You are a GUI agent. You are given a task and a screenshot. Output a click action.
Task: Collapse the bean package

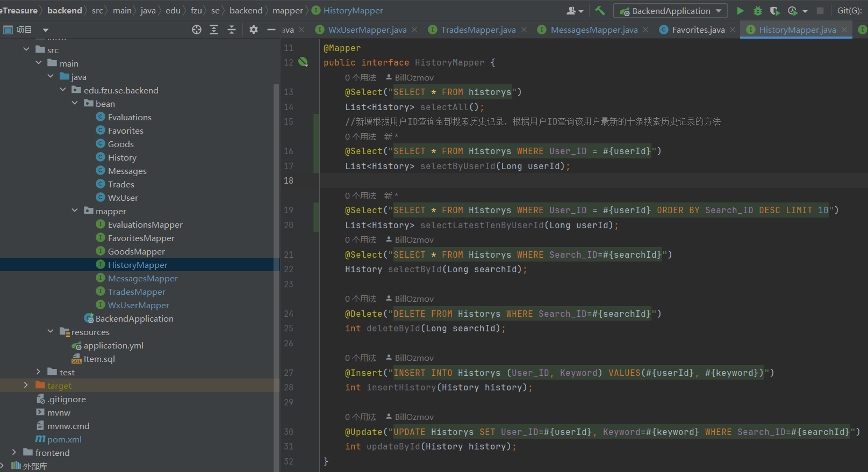click(75, 103)
